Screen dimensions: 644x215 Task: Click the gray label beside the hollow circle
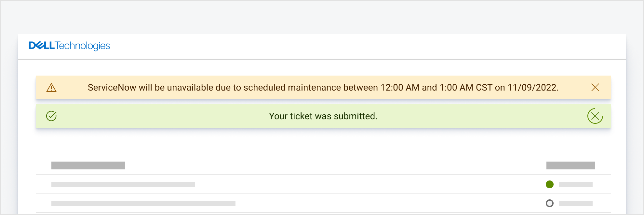pyautogui.click(x=575, y=203)
